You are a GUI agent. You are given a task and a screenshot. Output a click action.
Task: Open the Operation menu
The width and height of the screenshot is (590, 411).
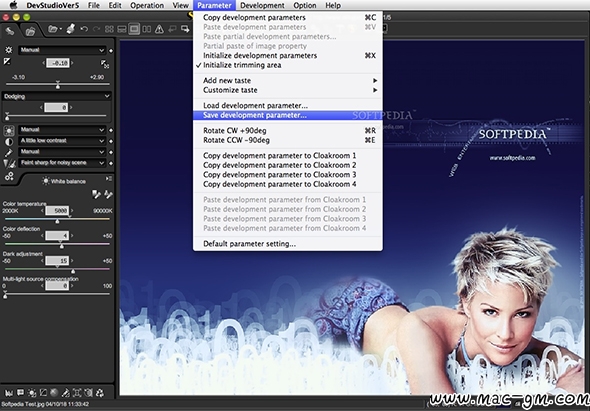(x=147, y=5)
